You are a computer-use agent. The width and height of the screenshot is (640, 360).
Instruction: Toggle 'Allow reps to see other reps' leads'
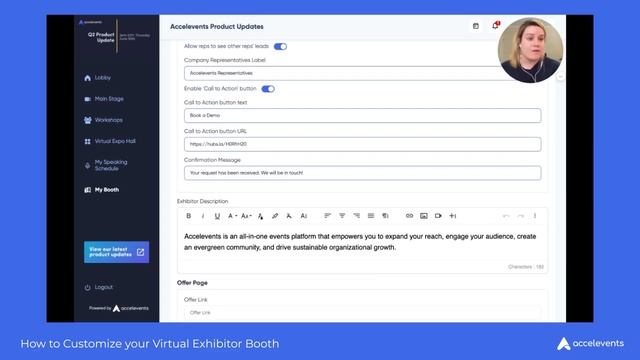(x=280, y=47)
